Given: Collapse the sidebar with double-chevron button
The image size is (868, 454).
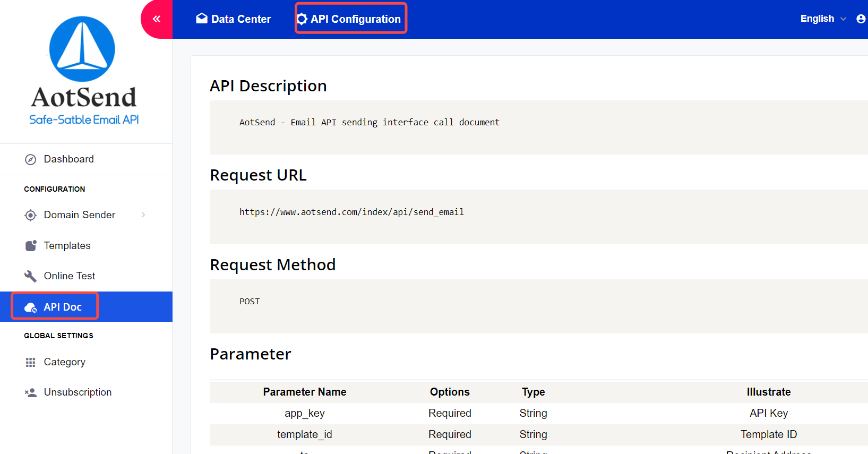Looking at the screenshot, I should (x=157, y=19).
